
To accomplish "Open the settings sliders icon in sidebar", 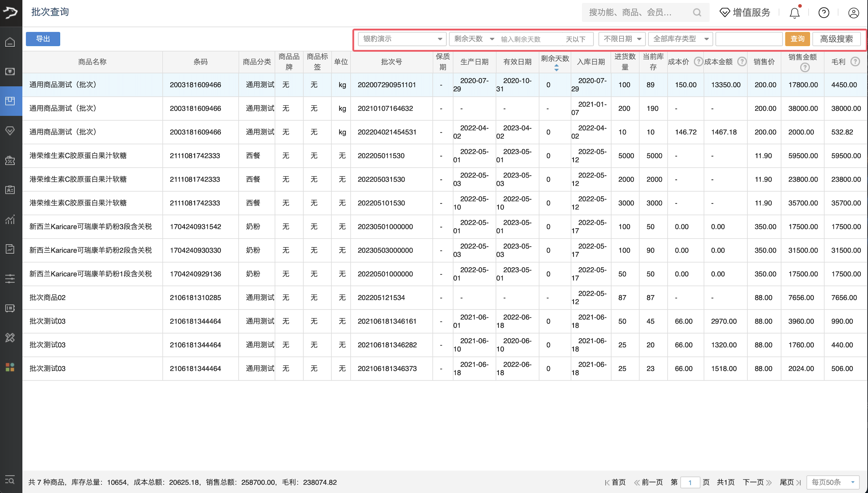I will click(x=10, y=278).
